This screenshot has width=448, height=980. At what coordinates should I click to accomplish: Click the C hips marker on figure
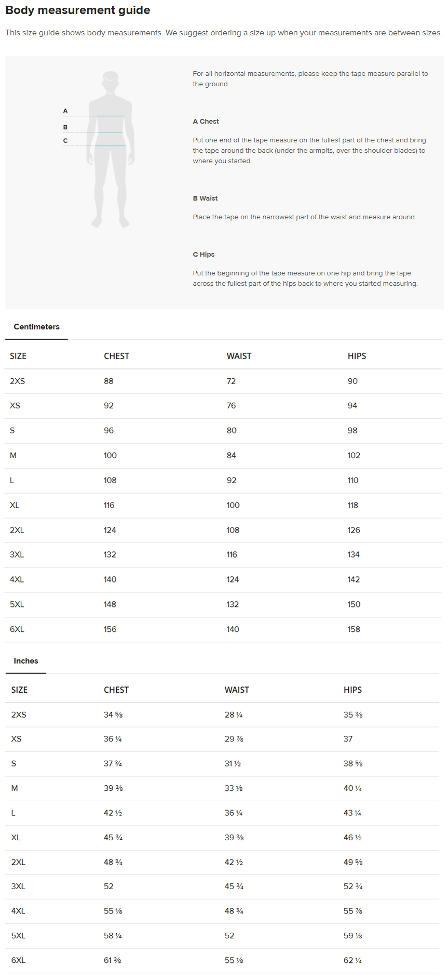pos(65,141)
